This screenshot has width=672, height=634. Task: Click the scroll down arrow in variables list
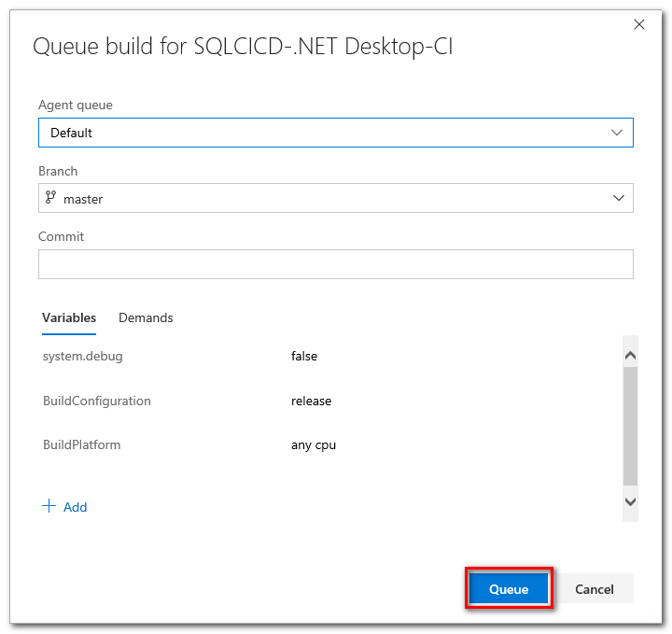point(630,501)
